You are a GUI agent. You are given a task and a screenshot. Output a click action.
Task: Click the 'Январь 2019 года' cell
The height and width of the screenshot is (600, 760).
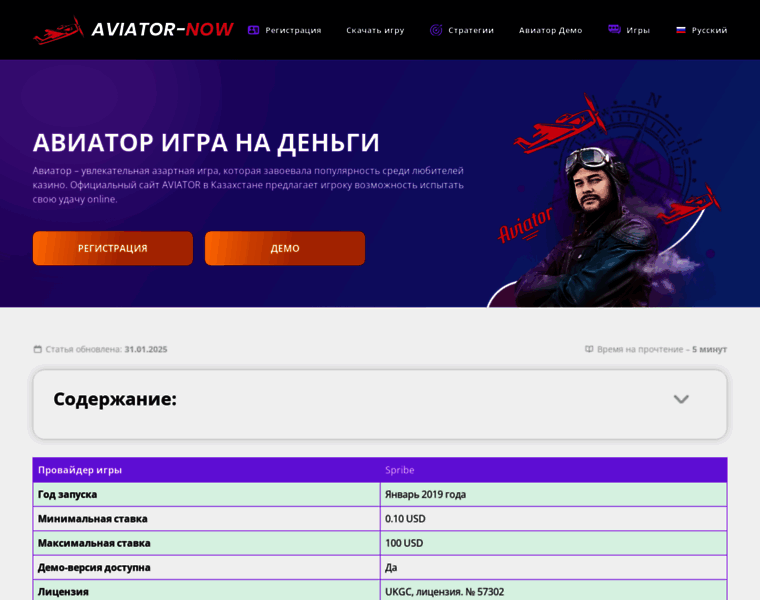coord(554,494)
